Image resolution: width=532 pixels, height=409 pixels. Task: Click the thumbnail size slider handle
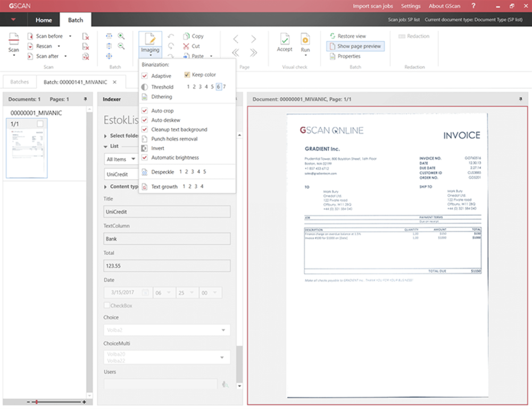click(x=36, y=402)
